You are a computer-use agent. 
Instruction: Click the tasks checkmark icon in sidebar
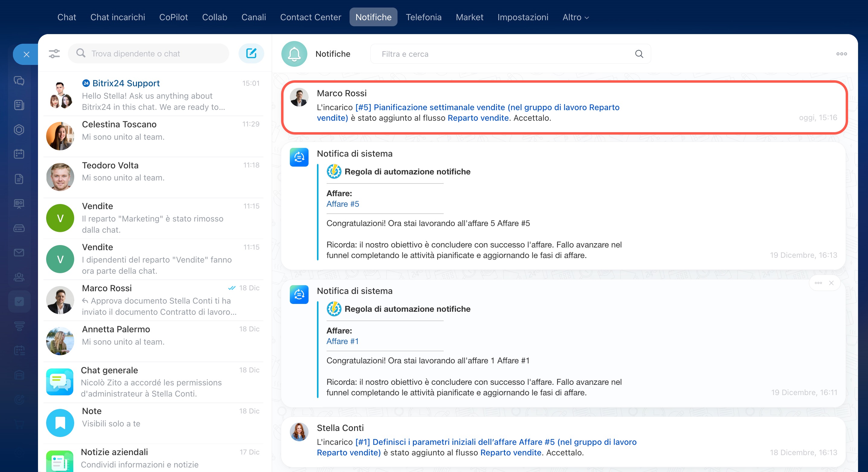point(19,301)
